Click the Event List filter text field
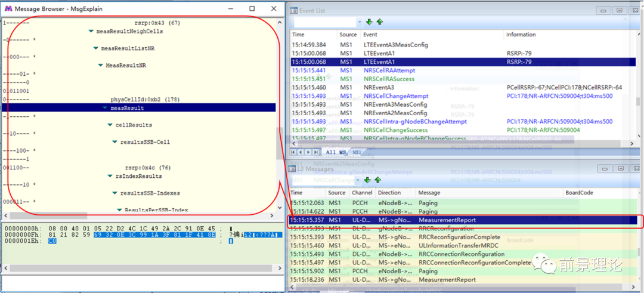 pyautogui.click(x=325, y=22)
